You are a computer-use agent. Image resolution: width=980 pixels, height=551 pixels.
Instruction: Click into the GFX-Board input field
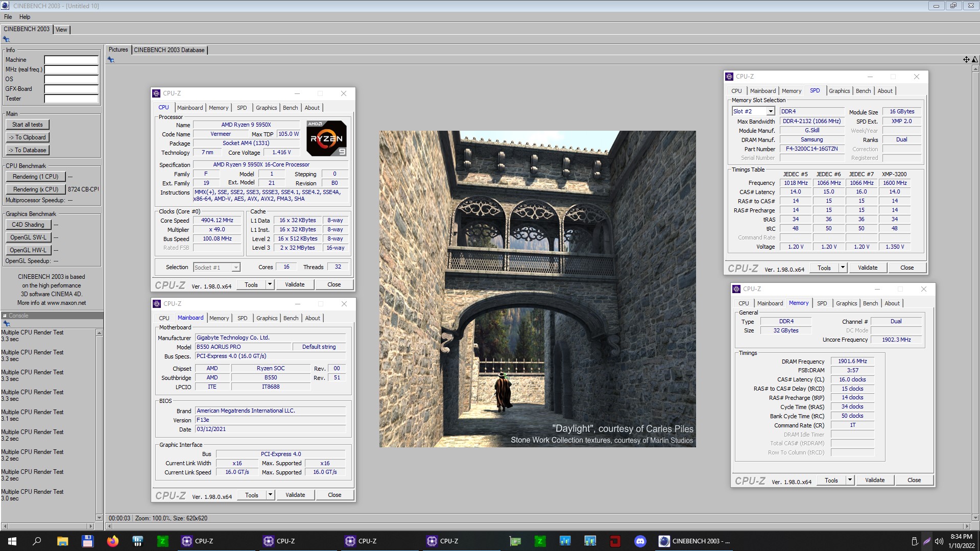pos(71,89)
